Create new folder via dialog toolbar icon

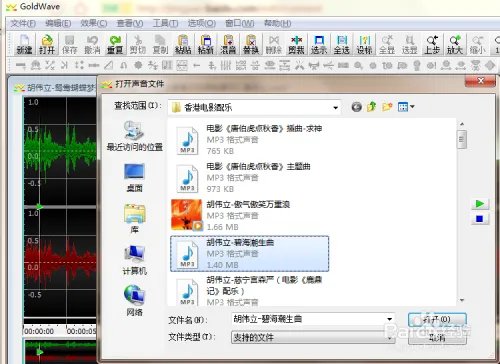(x=387, y=107)
